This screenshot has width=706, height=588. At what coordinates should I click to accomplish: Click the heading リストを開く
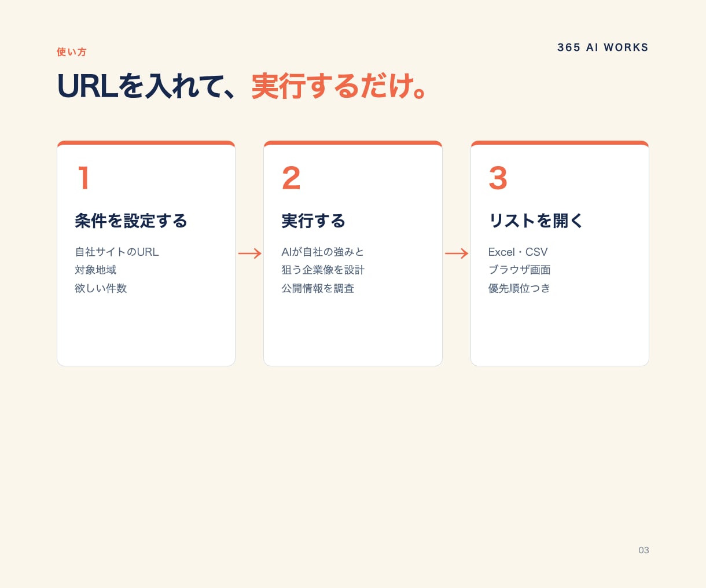pos(536,221)
